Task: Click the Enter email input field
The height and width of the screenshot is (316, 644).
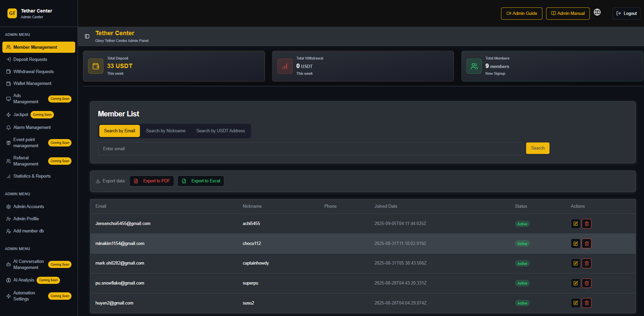Action: [310, 149]
